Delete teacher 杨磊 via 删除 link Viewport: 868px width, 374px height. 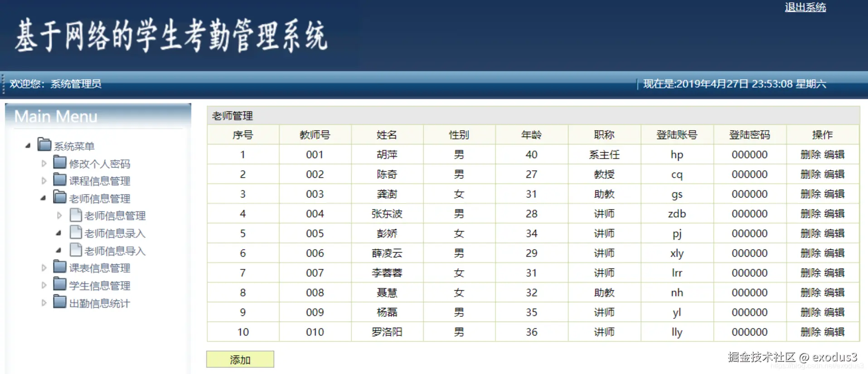811,312
